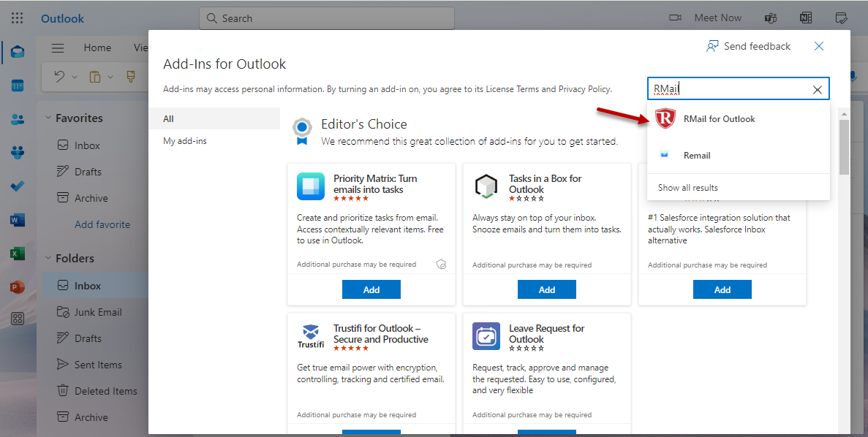Add the Tasks in a Box add-in
The image size is (868, 437).
(546, 289)
